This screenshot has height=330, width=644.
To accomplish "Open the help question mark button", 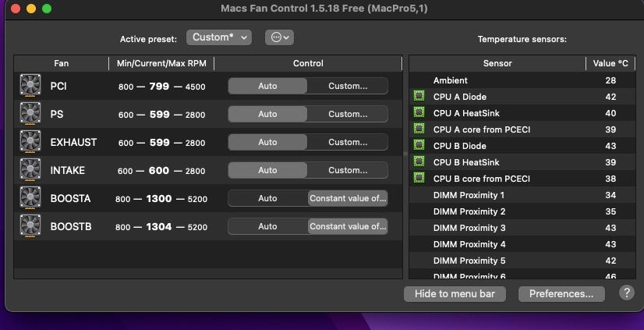I will tap(626, 293).
